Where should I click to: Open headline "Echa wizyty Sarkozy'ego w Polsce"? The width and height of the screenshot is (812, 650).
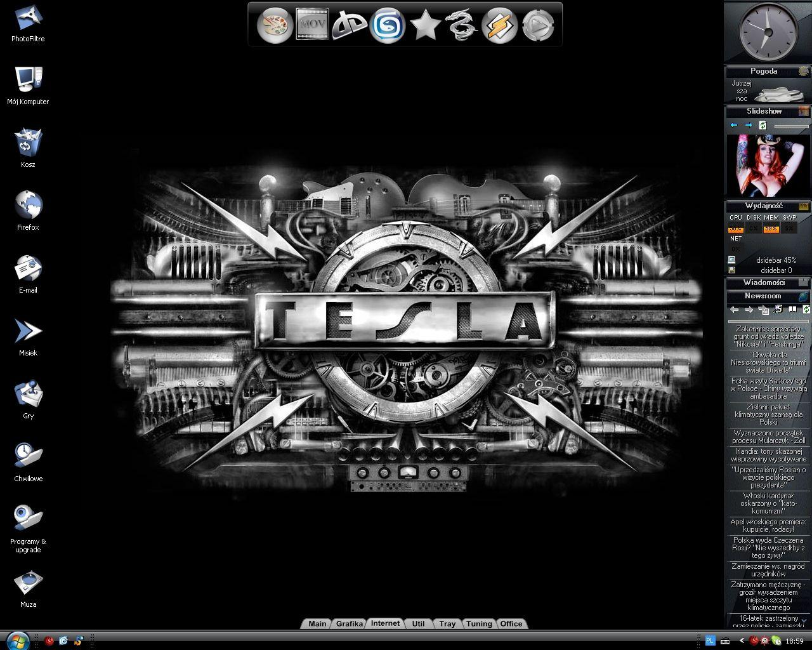(768, 388)
